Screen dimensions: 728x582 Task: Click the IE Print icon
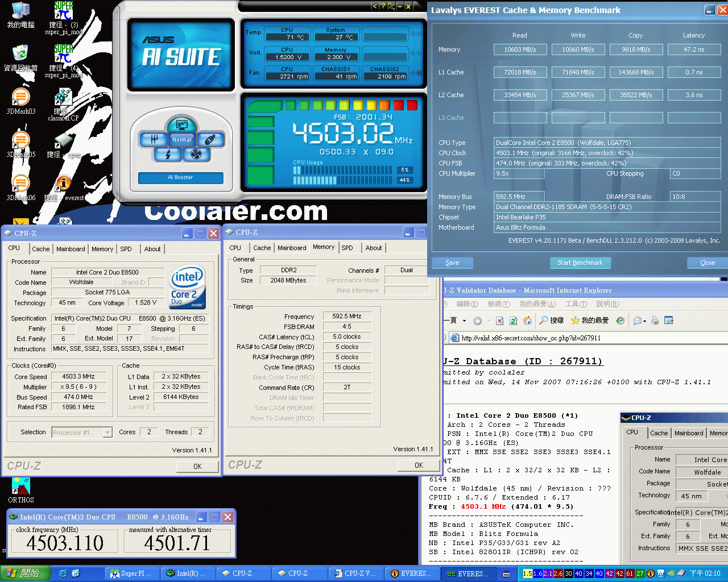655,321
